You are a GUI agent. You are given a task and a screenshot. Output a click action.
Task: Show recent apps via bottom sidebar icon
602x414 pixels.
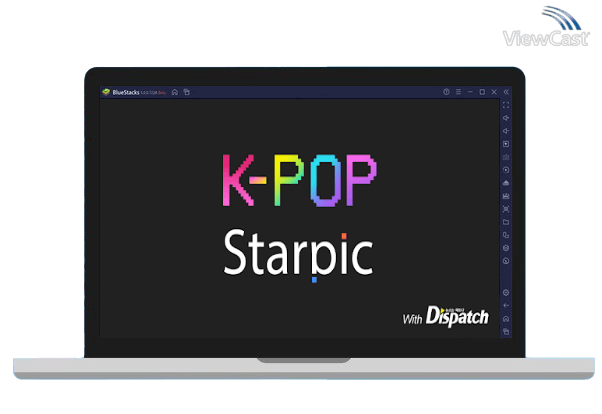pyautogui.click(x=506, y=331)
